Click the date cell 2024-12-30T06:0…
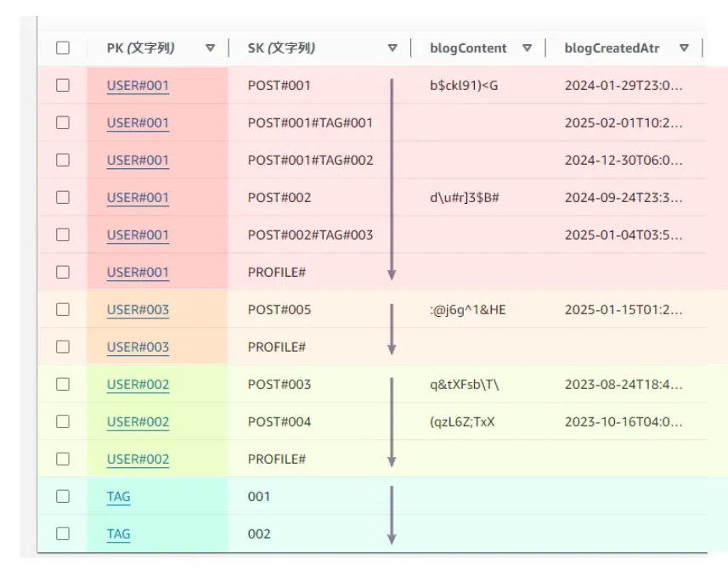The height and width of the screenshot is (575, 728). pyautogui.click(x=624, y=161)
